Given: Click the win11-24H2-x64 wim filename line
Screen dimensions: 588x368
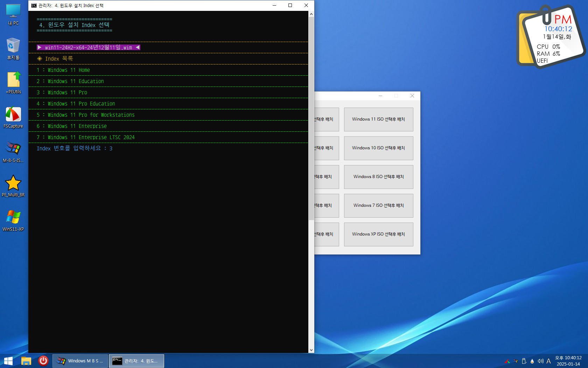Looking at the screenshot, I should tap(89, 47).
